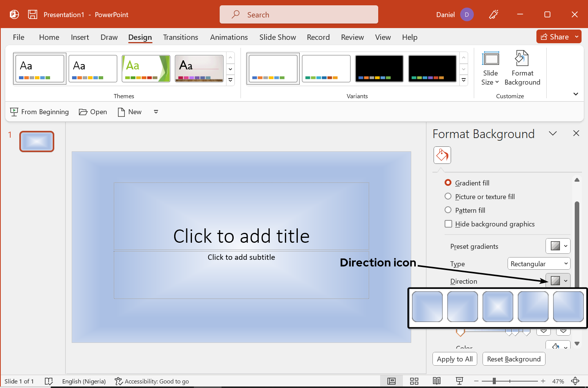588x388 pixels.
Task: Select Pattern fill radio button
Action: [x=448, y=210]
